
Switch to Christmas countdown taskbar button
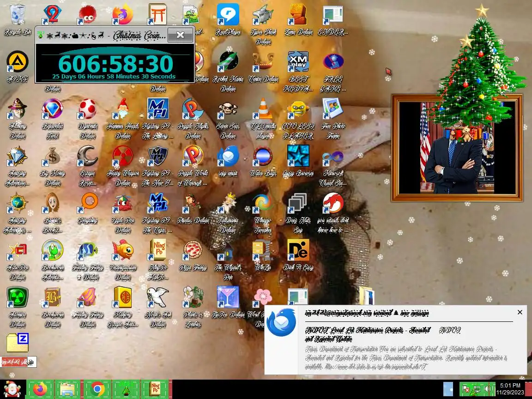pos(126,389)
